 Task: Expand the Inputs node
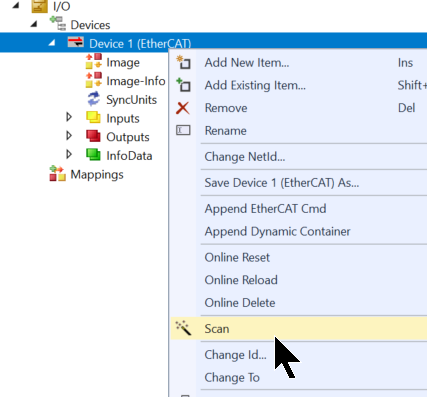pyautogui.click(x=69, y=117)
